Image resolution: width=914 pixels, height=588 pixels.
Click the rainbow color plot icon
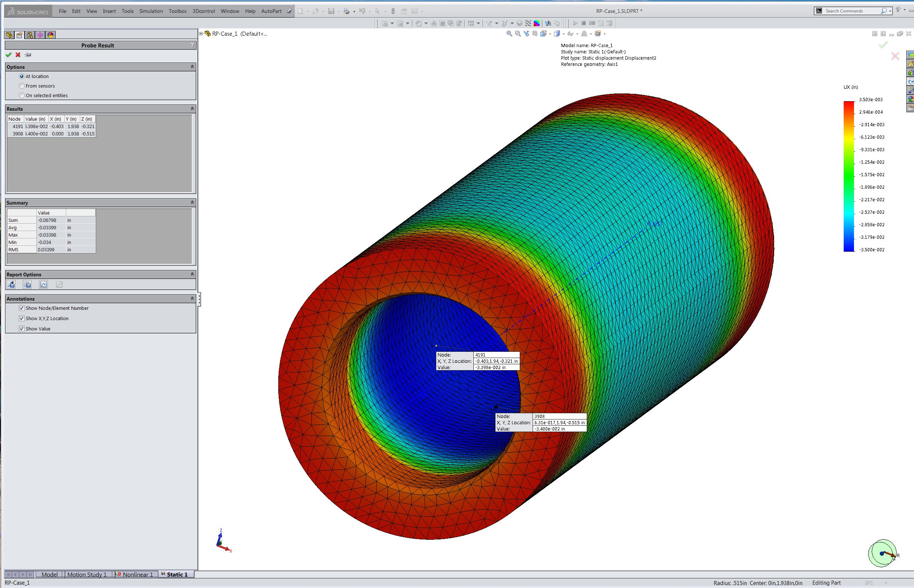point(537,23)
